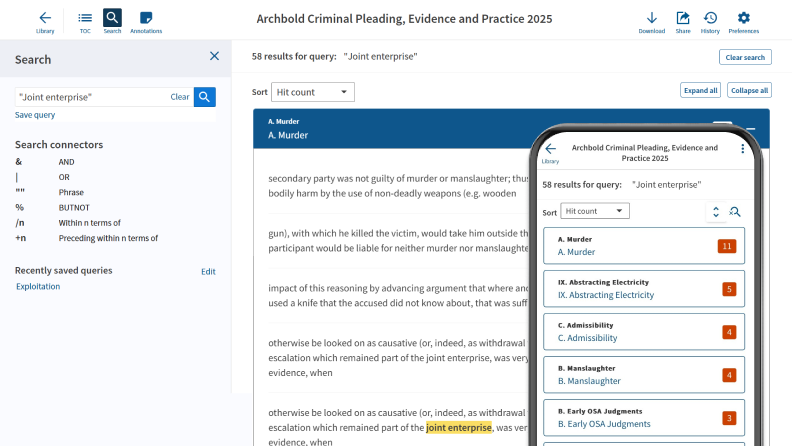Click the Download icon

[x=651, y=21]
